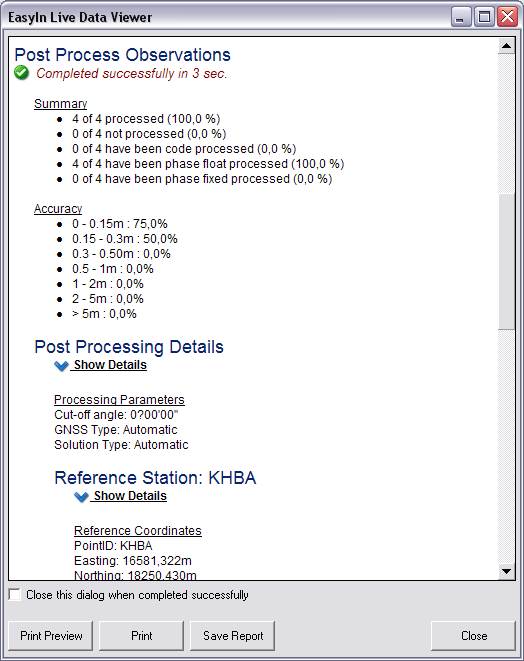This screenshot has height=661, width=524.
Task: Click the scrollbar down arrow
Action: click(506, 572)
